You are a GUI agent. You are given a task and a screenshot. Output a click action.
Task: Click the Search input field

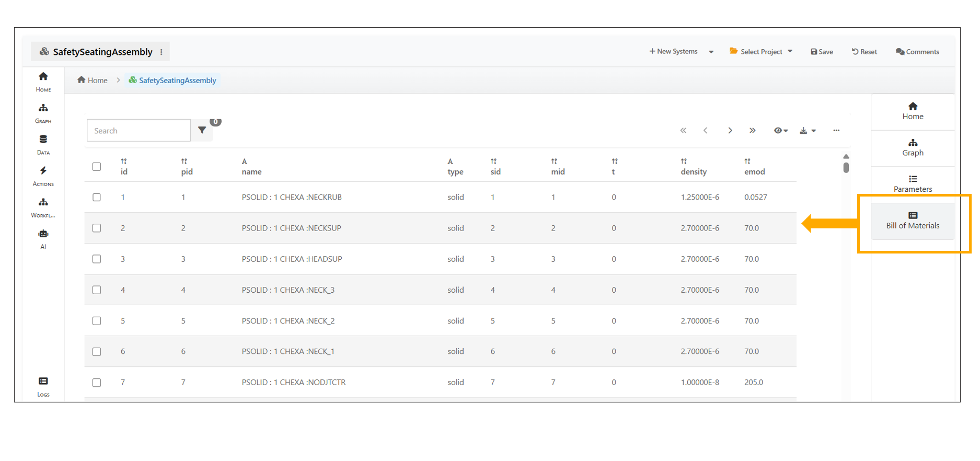coord(139,131)
